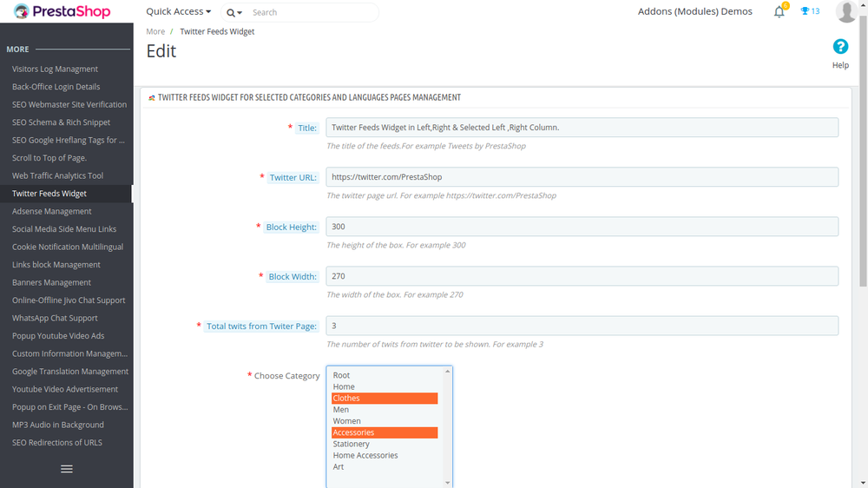This screenshot has width=868, height=488.
Task: Select Women in category list
Action: (x=385, y=421)
